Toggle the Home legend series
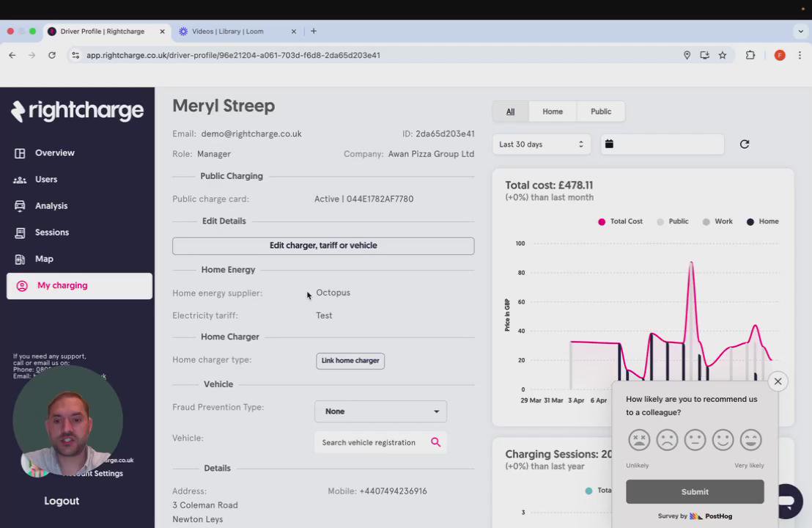 click(x=762, y=221)
